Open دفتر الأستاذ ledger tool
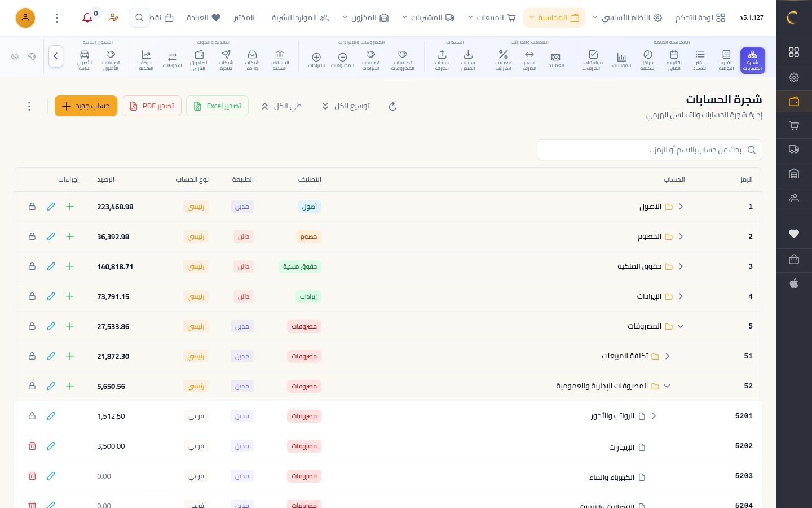Screen dimensions: 812x508 click(x=700, y=60)
